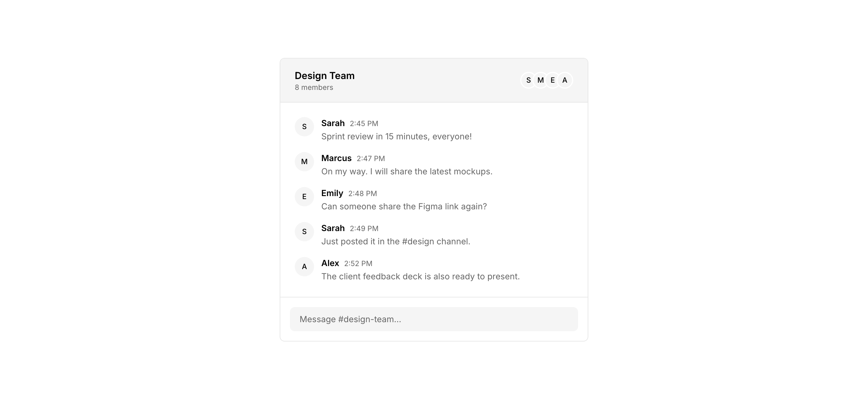This screenshot has width=868, height=400.
Task: Click the A avatar in the header
Action: click(565, 80)
